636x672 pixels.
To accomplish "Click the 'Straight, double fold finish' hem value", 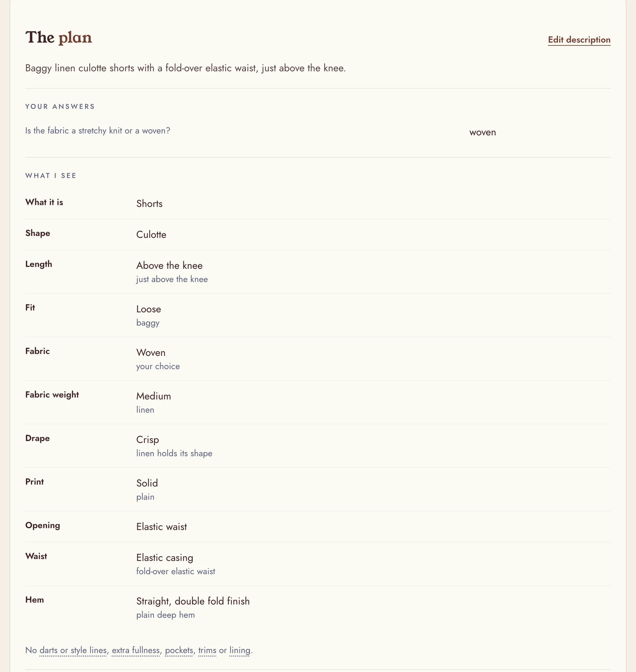I will 193,601.
